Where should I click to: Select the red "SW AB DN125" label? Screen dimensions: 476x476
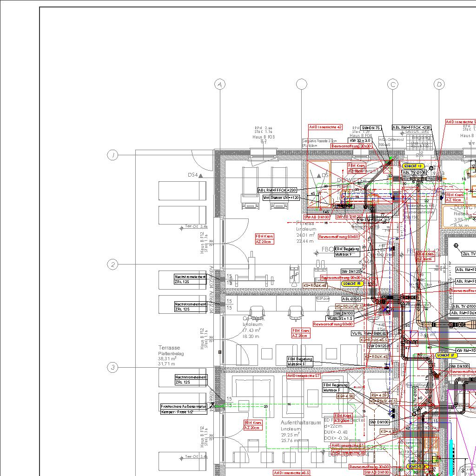coord(349,217)
